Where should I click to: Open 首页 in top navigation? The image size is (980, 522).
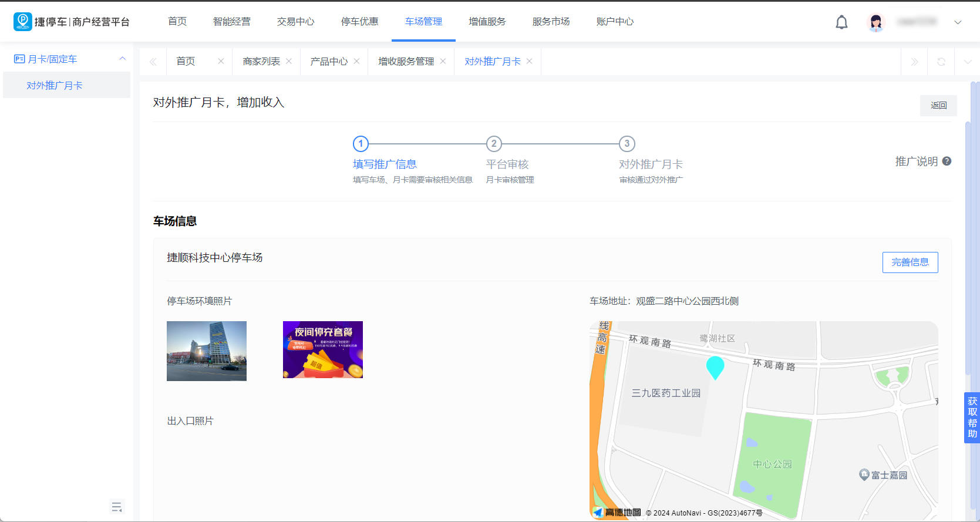coord(177,22)
